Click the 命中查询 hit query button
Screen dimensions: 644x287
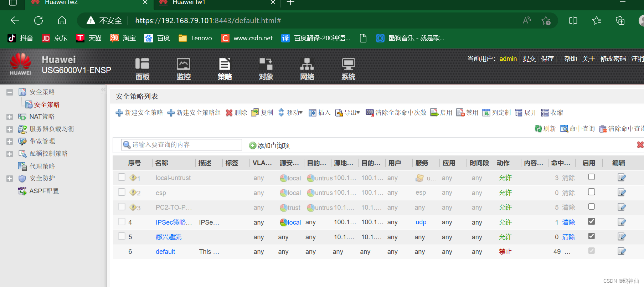coord(578,129)
